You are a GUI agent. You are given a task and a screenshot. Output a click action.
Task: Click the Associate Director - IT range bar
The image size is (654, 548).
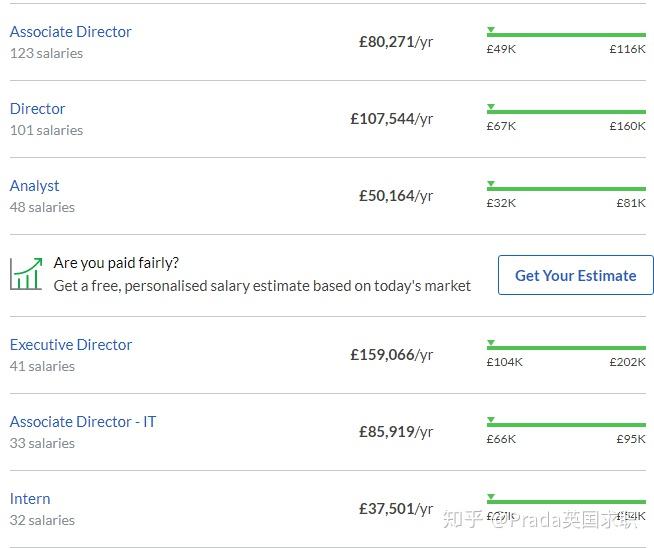click(x=566, y=425)
